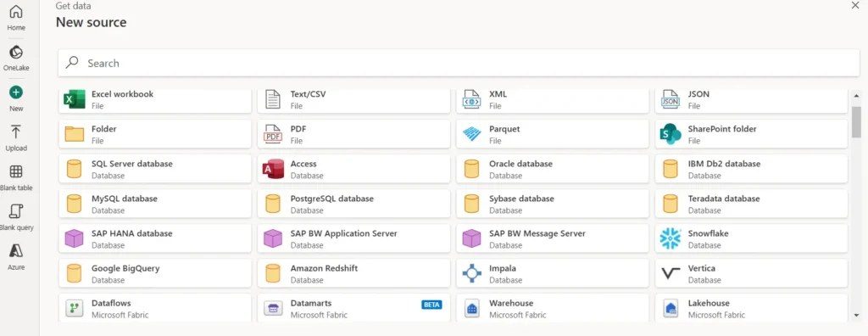Open the Home sidebar icon
The height and width of the screenshot is (336, 868).
click(16, 11)
